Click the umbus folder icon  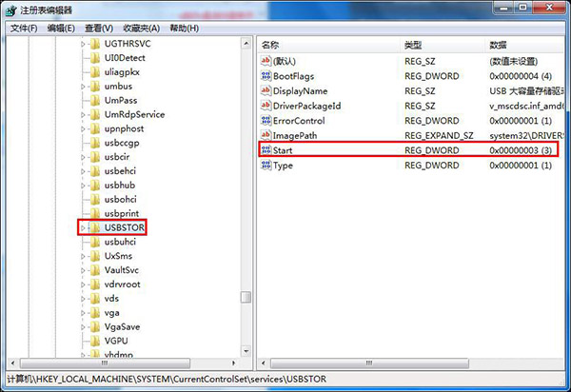[x=95, y=87]
